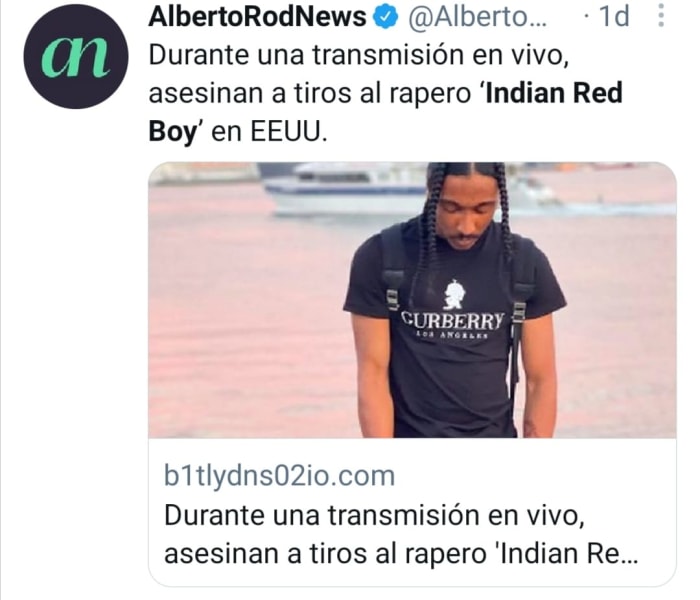Open the link card photo preview
Screen dimensions: 700x600
click(x=412, y=300)
